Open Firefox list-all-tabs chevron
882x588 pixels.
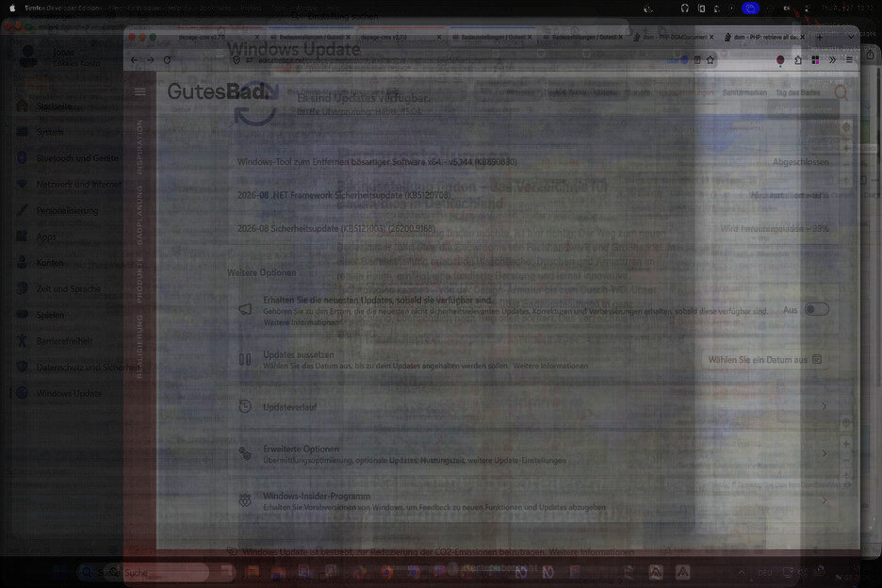coord(851,37)
